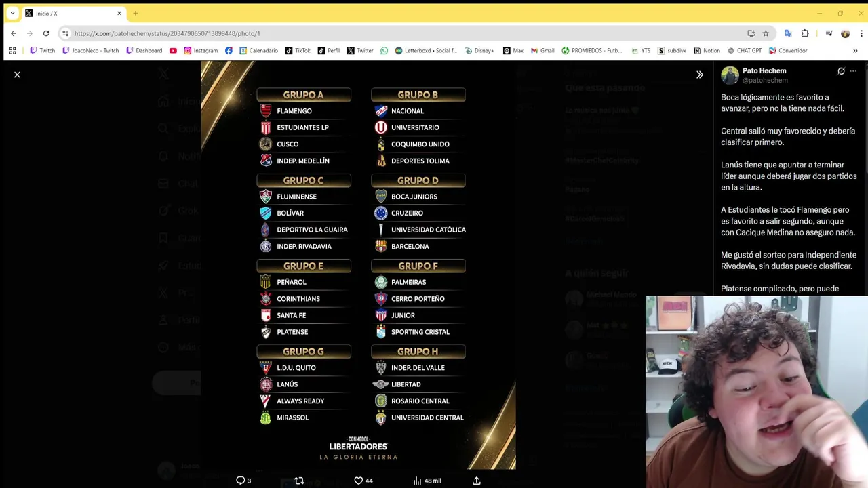Open the Instagram bookmark
Image resolution: width=868 pixels, height=488 pixels.
tap(201, 50)
